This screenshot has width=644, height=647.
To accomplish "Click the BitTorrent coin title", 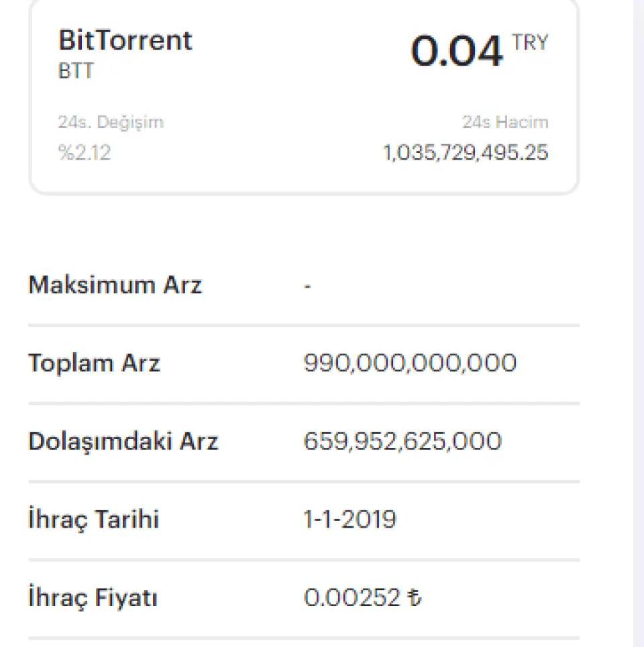I will click(125, 41).
